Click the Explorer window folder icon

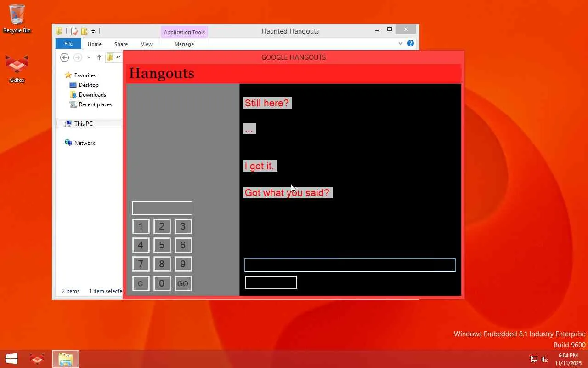pos(59,31)
